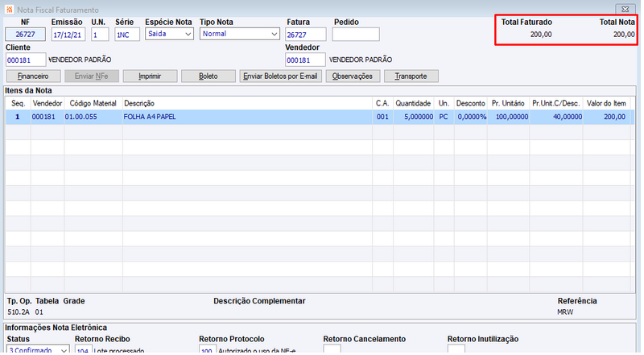The image size is (644, 355).
Task: Click the Imprimir button
Action: point(150,76)
